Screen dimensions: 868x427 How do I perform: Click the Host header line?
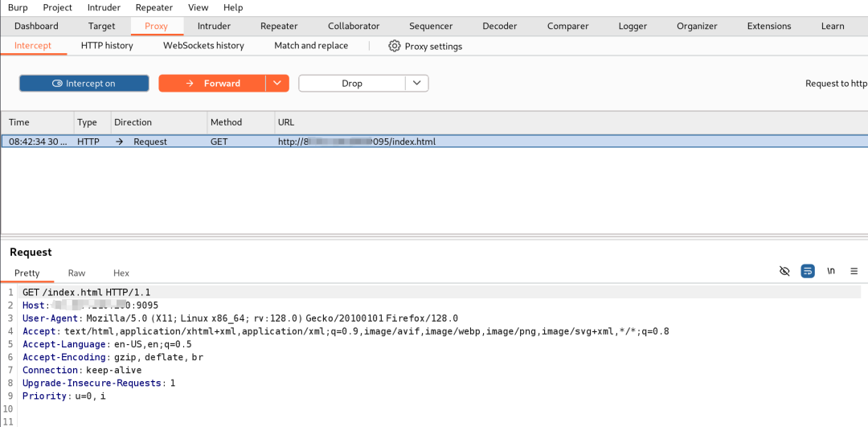click(x=91, y=305)
